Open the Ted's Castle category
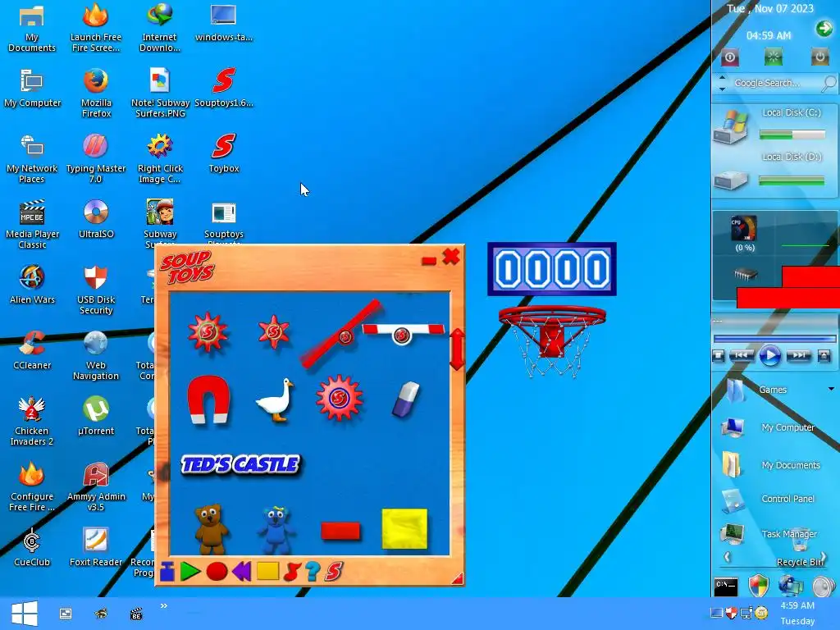The width and height of the screenshot is (840, 630). click(240, 464)
